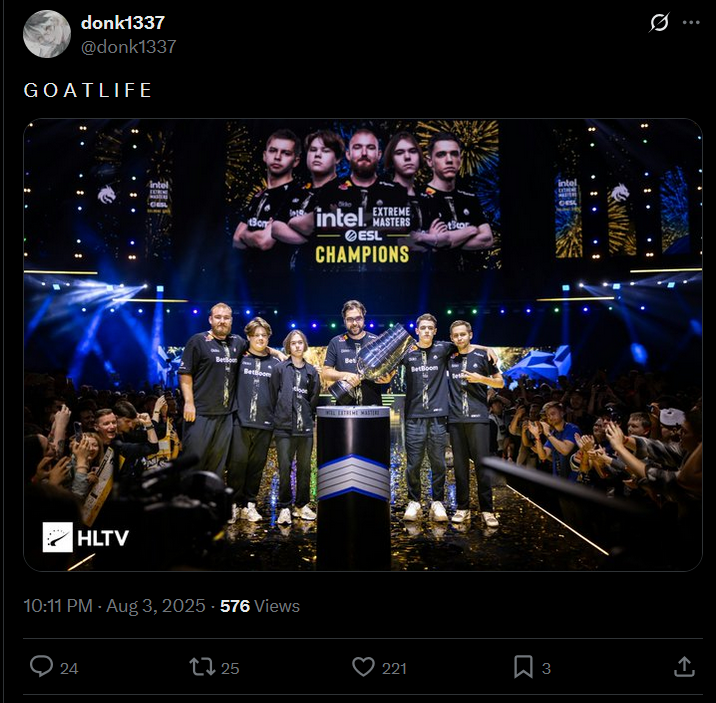Open donk1337's profile avatar
This screenshot has height=703, width=716.
point(47,34)
